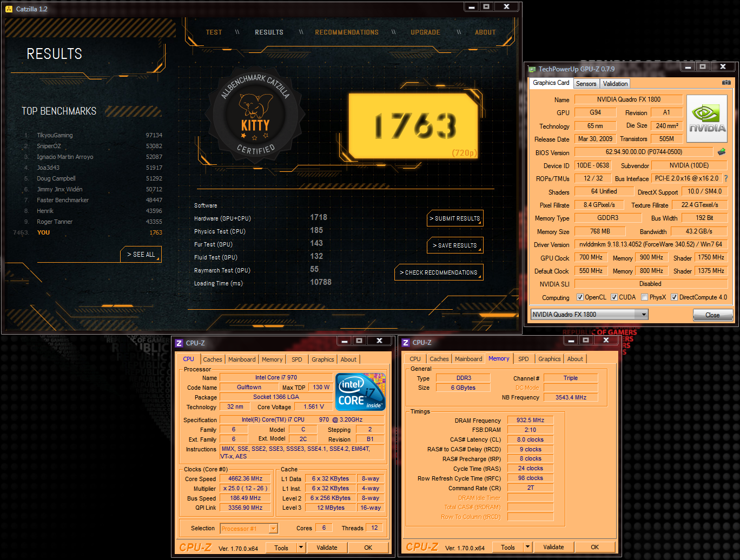
Task: Switch to Memory tab in left CPU-Z
Action: click(x=272, y=359)
